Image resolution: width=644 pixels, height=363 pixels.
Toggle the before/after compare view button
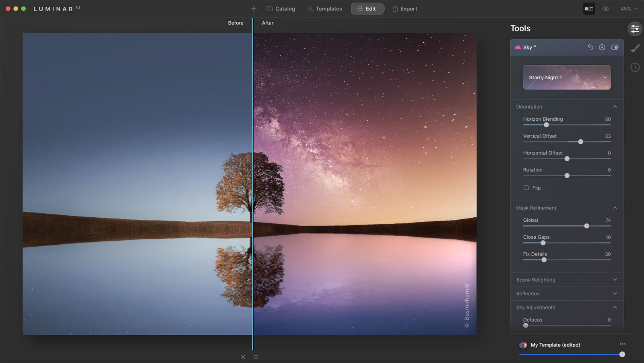click(x=589, y=9)
